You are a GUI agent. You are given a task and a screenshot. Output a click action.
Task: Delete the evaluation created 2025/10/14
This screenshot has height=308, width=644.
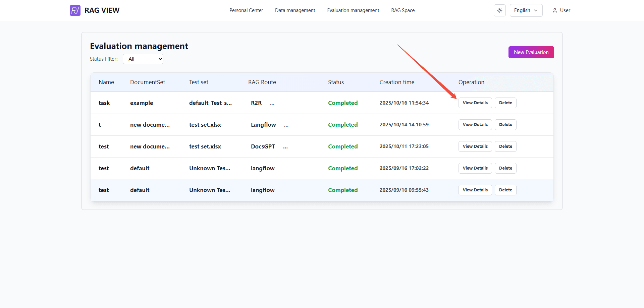[x=505, y=125]
